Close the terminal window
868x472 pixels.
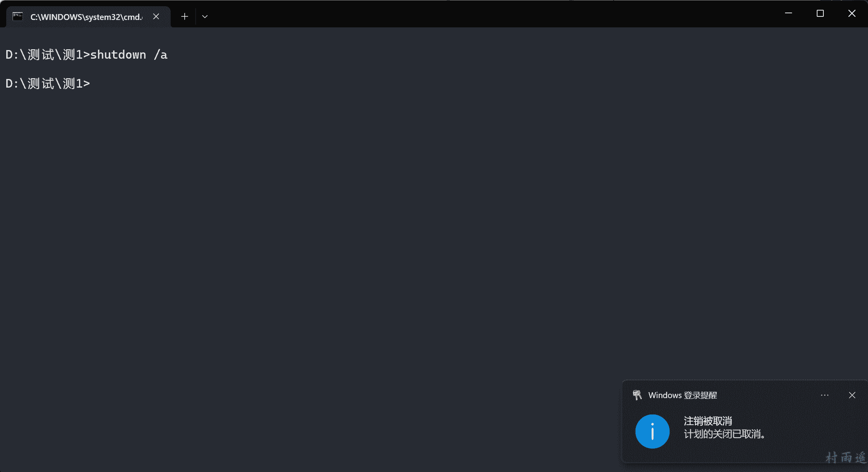[852, 13]
